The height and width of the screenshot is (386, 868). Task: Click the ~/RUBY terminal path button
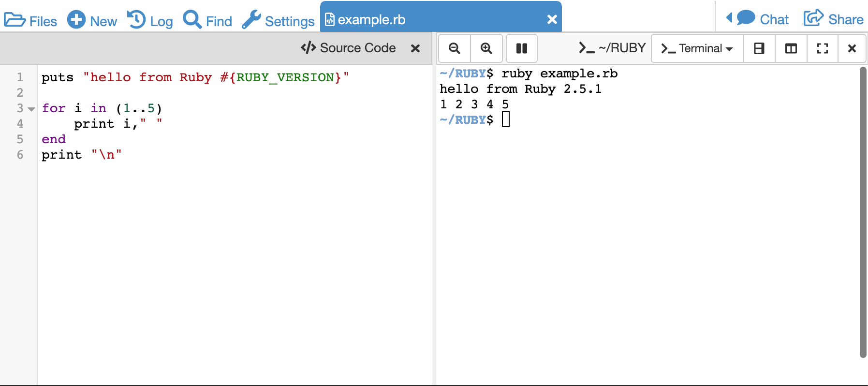612,48
